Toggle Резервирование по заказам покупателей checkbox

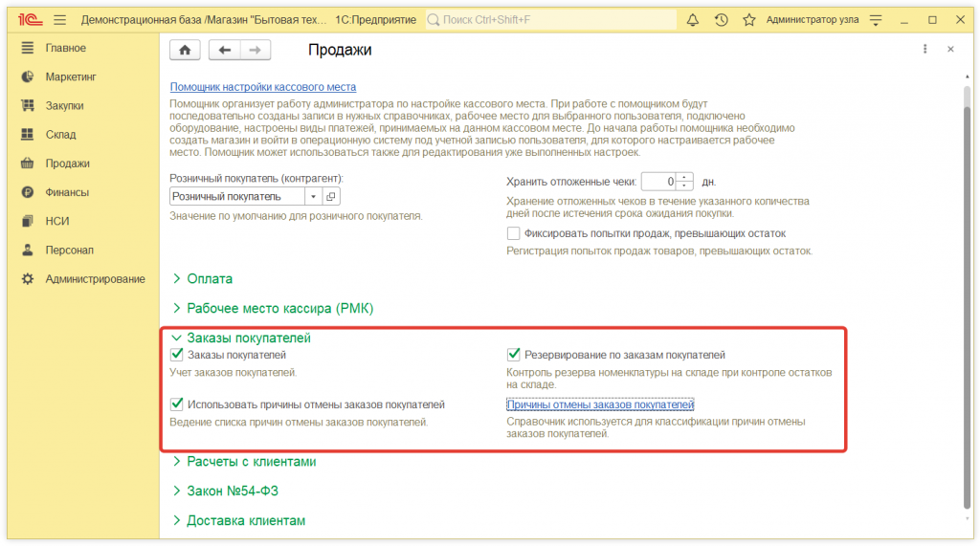coord(514,355)
